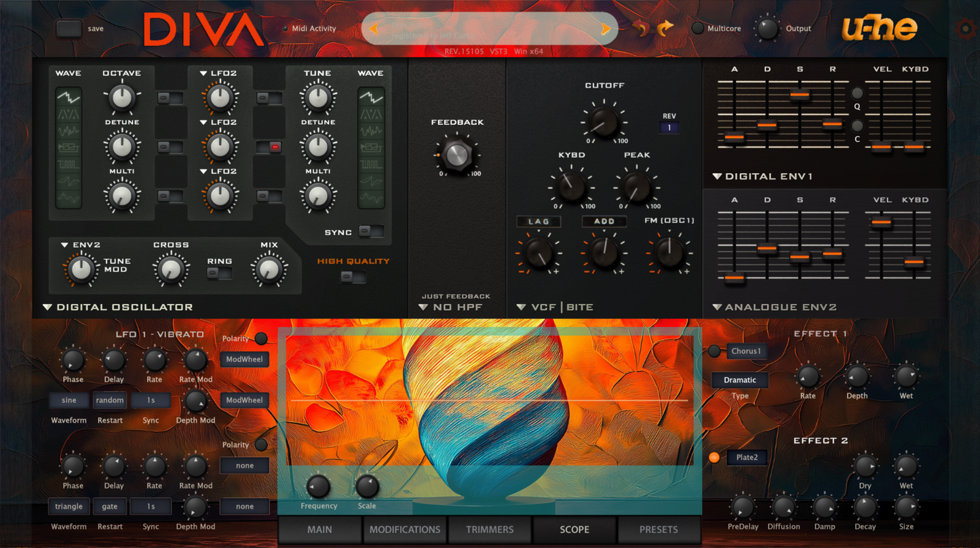Select the pulse-train wave in the oscillator 1 WAVE strip

point(68,164)
